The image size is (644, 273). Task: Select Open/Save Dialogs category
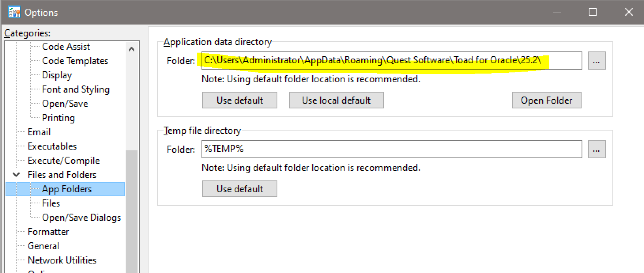(x=81, y=217)
